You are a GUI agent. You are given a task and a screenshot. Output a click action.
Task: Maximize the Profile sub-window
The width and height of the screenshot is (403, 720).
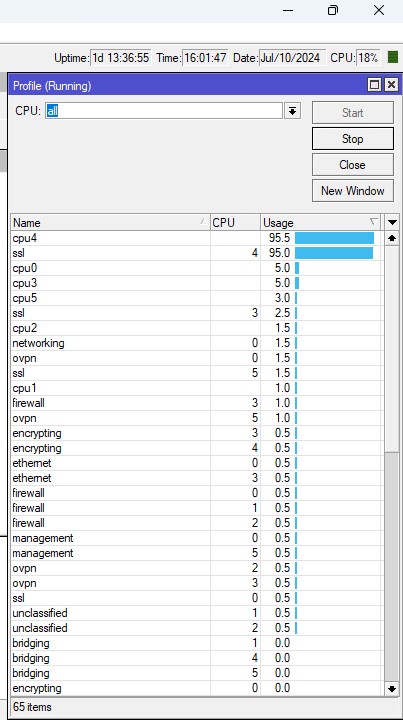[375, 85]
